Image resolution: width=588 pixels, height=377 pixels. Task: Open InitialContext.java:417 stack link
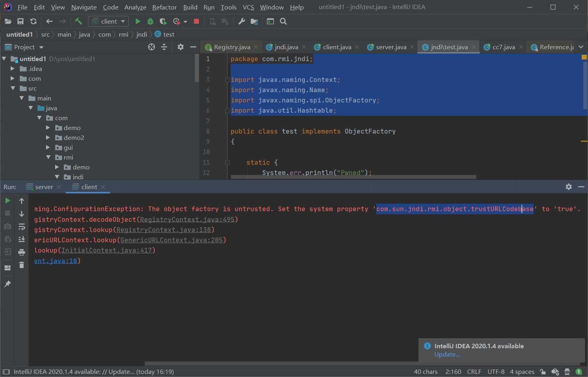107,250
